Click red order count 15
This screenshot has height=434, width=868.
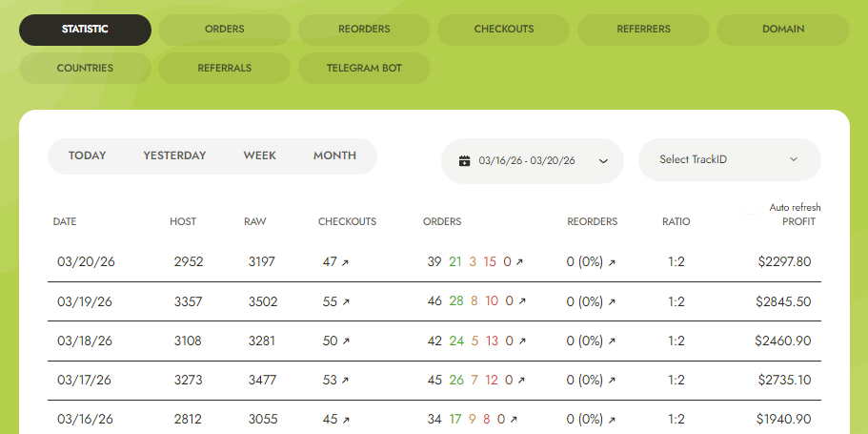coord(490,262)
